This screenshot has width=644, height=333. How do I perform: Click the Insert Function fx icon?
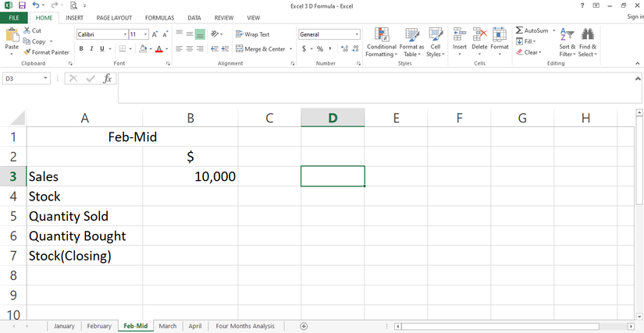coord(108,79)
